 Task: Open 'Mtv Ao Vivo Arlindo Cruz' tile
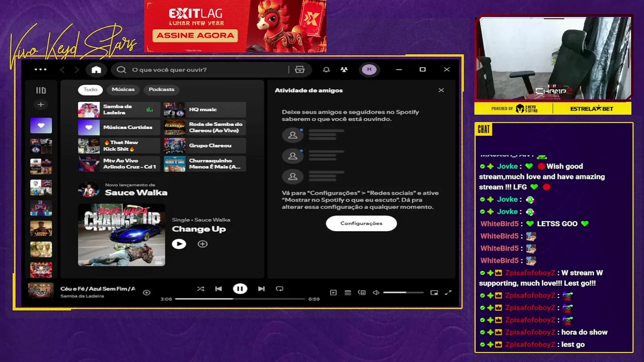click(x=119, y=164)
